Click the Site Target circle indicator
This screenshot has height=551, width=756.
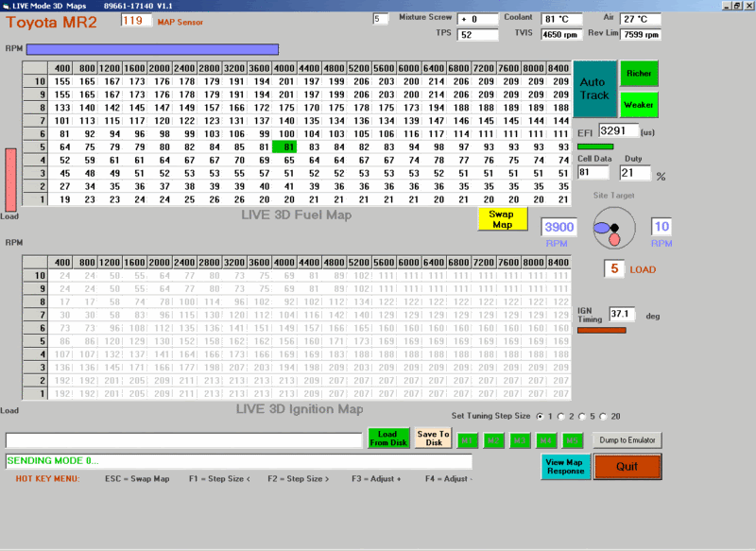pos(613,228)
